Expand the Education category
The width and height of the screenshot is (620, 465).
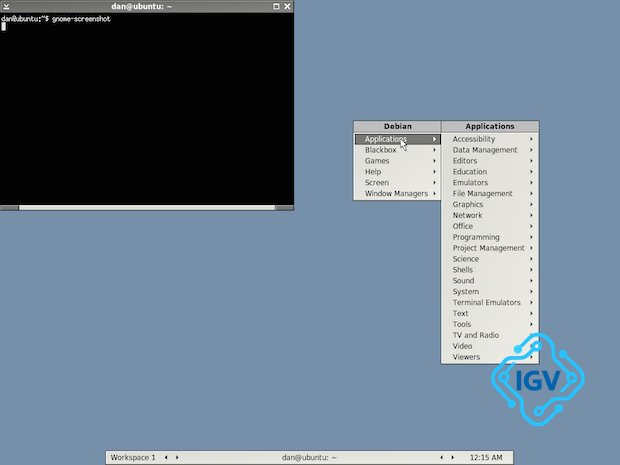click(x=490, y=172)
